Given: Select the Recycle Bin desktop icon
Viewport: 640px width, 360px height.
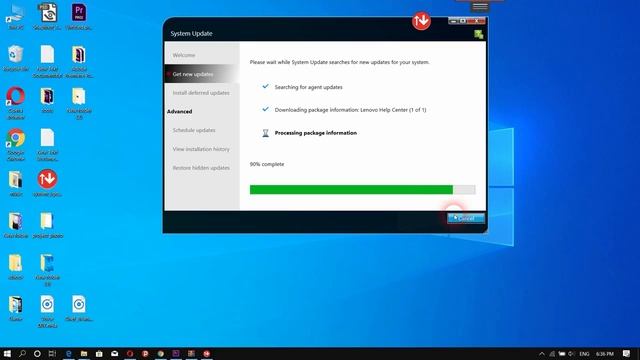Looking at the screenshot, I should (x=16, y=58).
